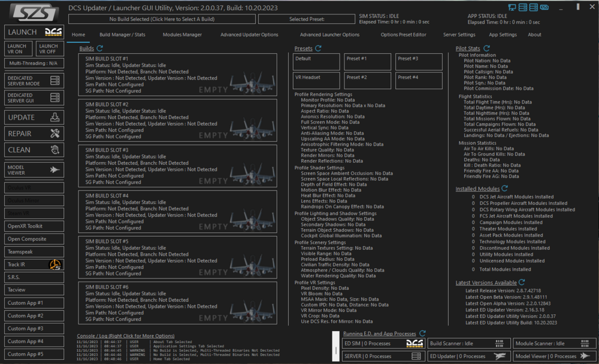Open Dedicated Server GUI
This screenshot has width=599, height=364.
tap(34, 98)
